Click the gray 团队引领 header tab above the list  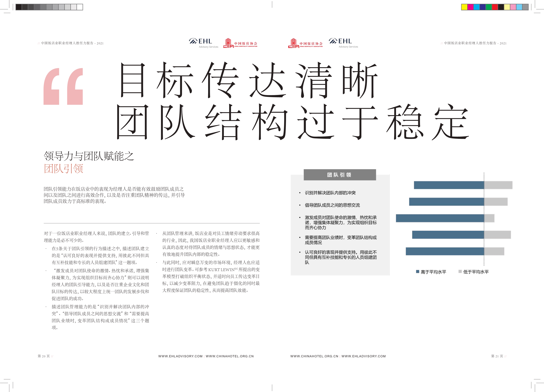click(x=340, y=175)
